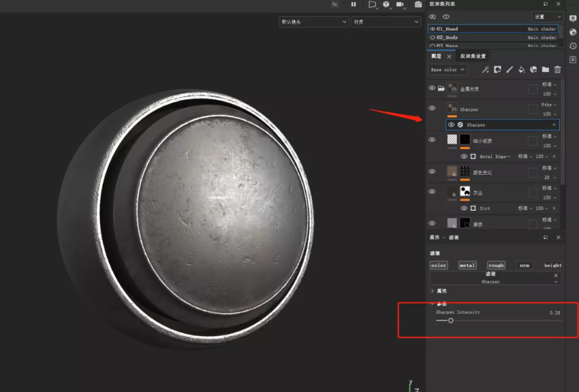Open the 设置 dropdown in texture set list
The image size is (579, 392).
pos(547,17)
